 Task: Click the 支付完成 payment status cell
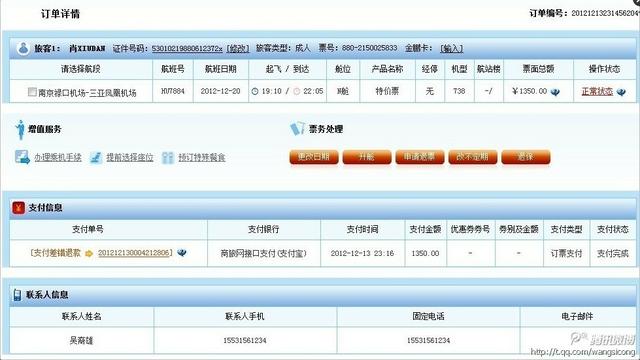(613, 253)
